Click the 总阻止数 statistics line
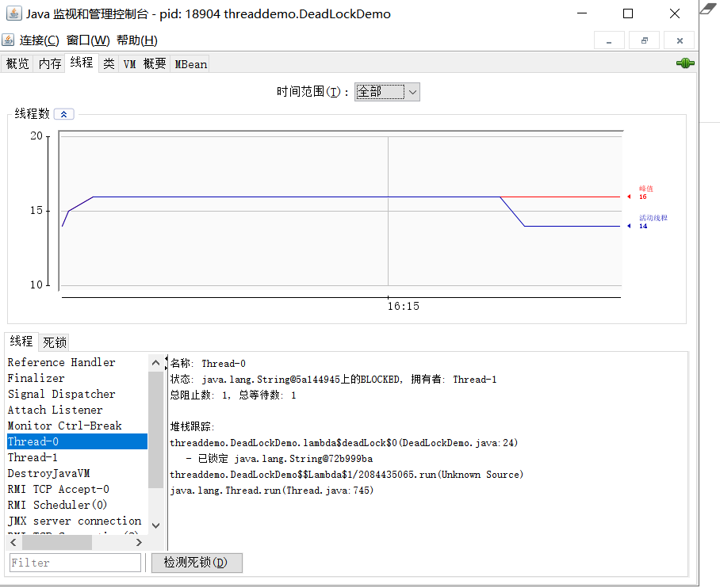This screenshot has height=588, width=720. click(233, 395)
